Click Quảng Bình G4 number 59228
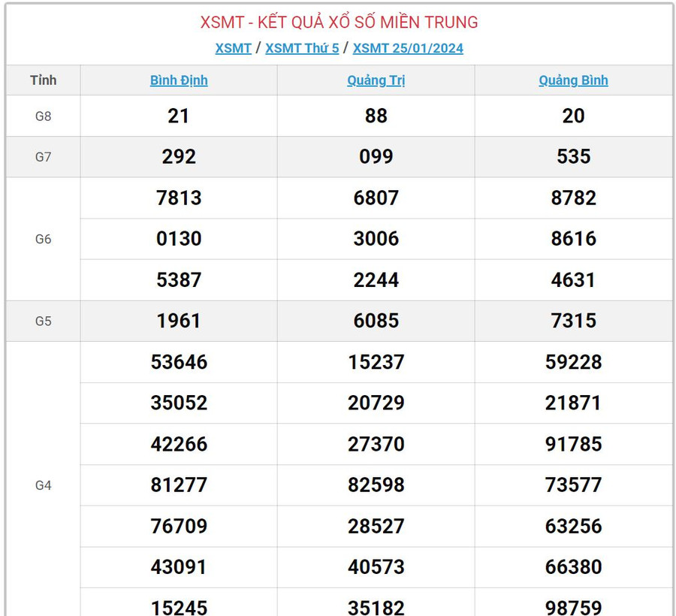This screenshot has width=676, height=616. (x=573, y=362)
